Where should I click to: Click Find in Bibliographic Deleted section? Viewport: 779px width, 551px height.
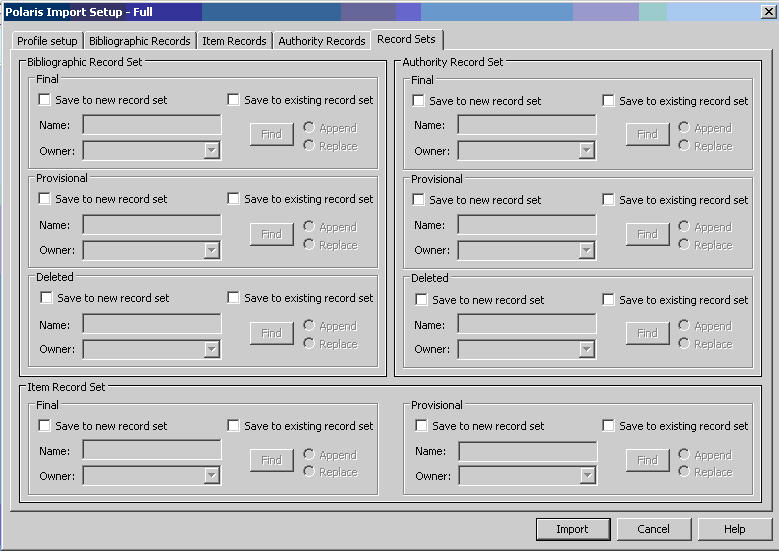coord(271,333)
